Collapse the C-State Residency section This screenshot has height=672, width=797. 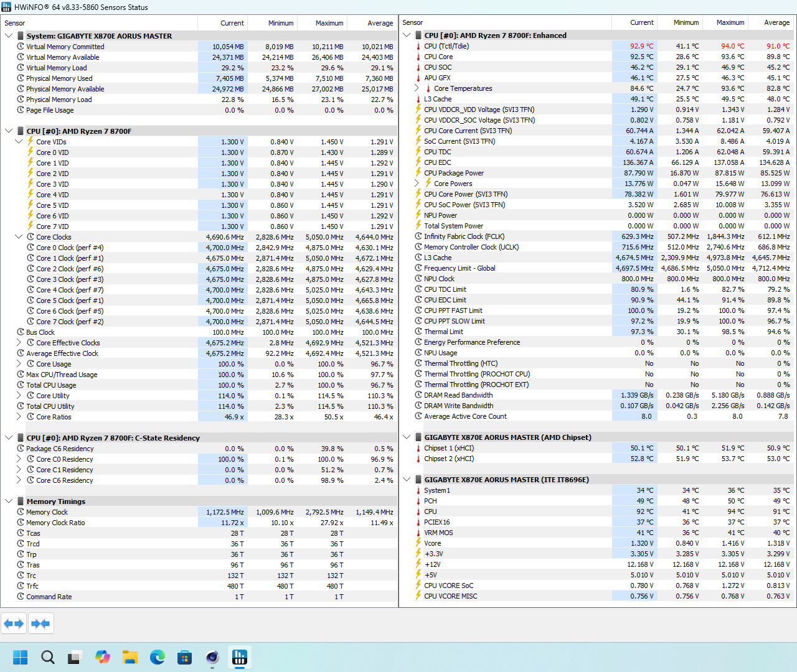click(9, 438)
